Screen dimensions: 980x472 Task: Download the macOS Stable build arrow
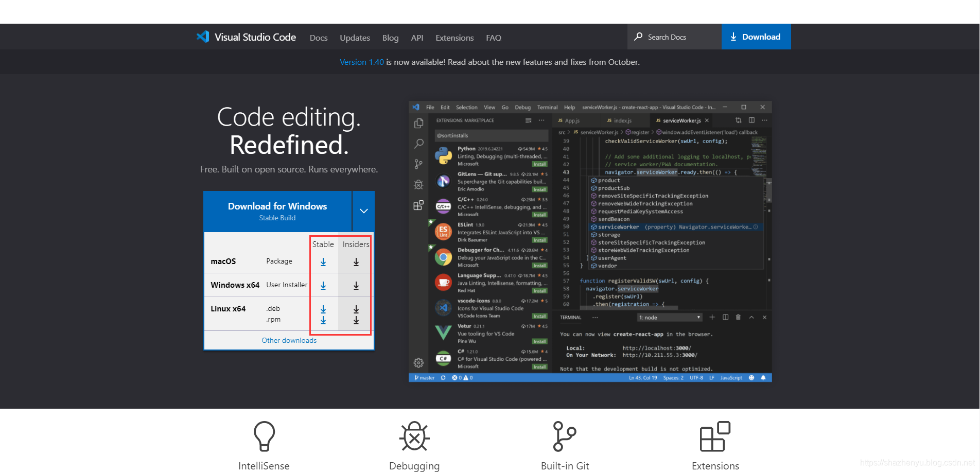click(323, 261)
